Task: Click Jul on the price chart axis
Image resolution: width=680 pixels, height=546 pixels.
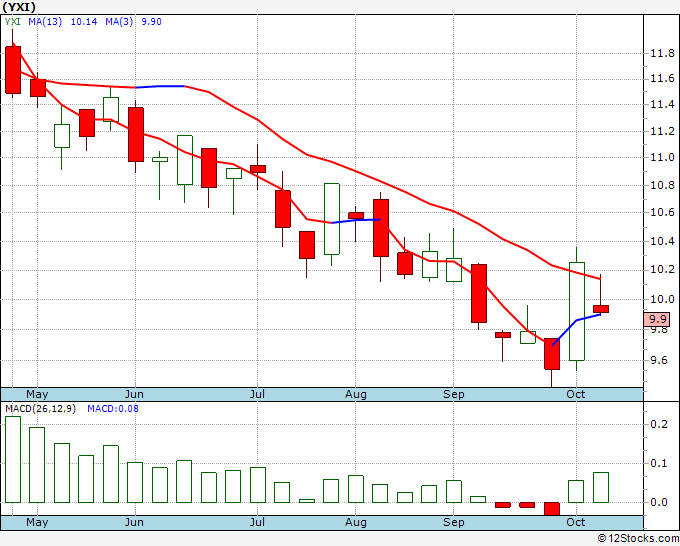Action: (257, 394)
